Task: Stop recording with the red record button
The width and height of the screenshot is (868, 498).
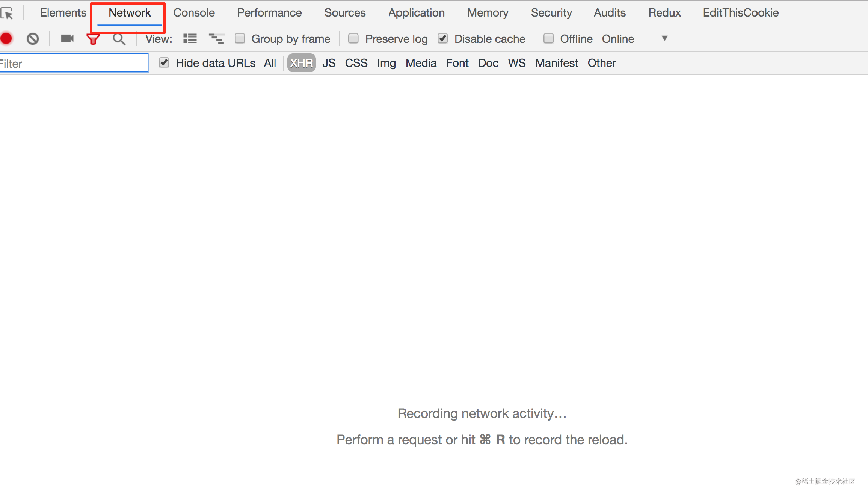Action: 6,39
